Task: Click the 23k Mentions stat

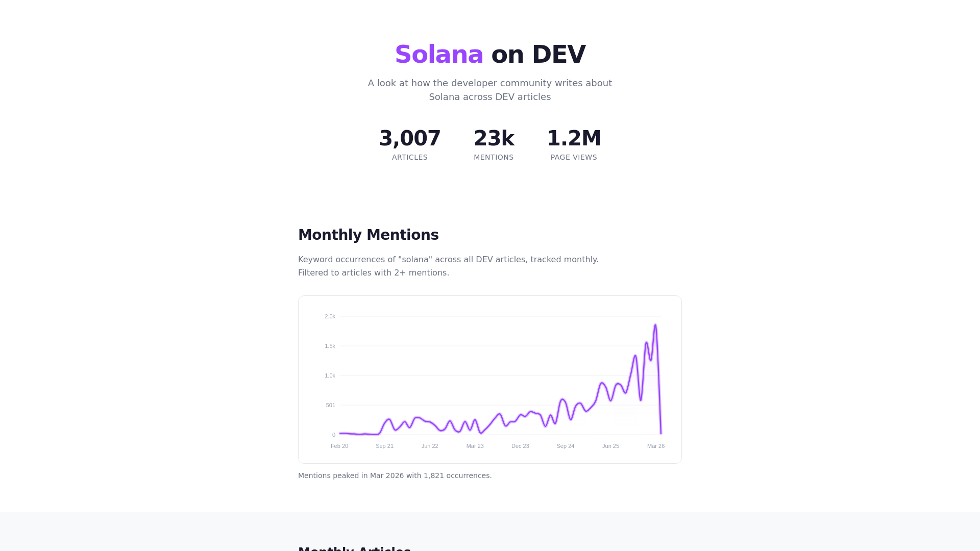Action: pyautogui.click(x=494, y=144)
